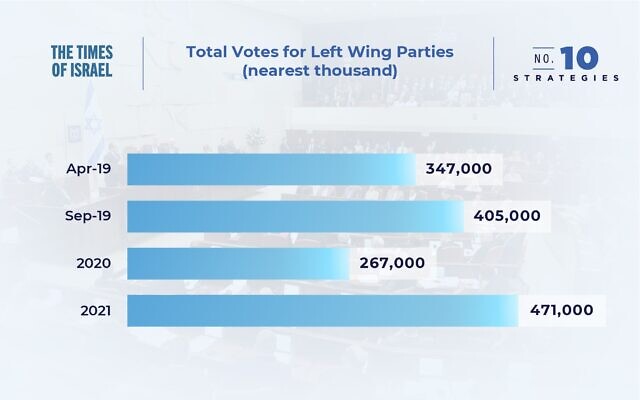Click the 2020 bar

tap(238, 264)
